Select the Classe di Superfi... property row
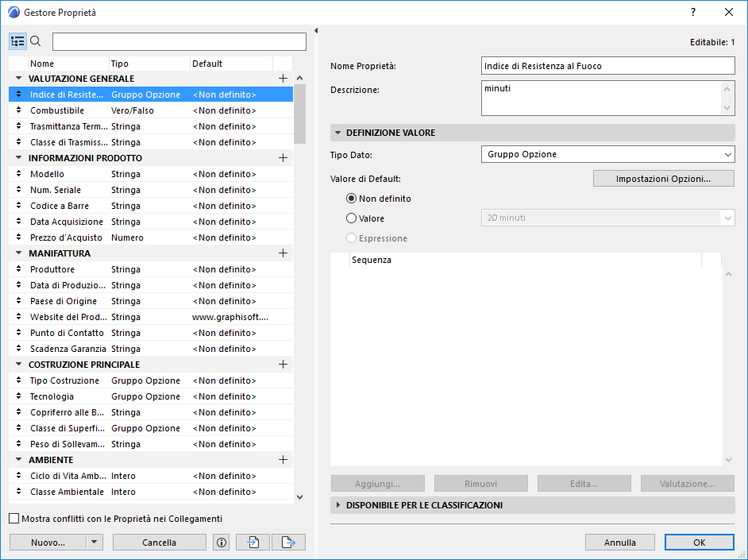 [x=151, y=428]
